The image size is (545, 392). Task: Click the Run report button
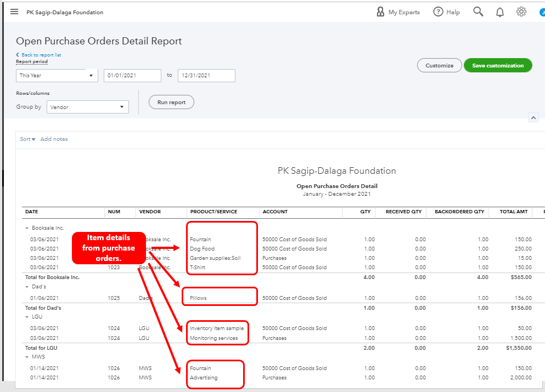[171, 102]
